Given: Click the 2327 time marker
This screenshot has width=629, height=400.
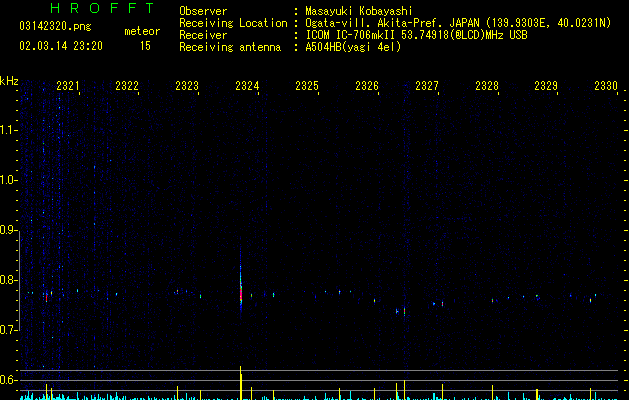Looking at the screenshot, I should 427,86.
